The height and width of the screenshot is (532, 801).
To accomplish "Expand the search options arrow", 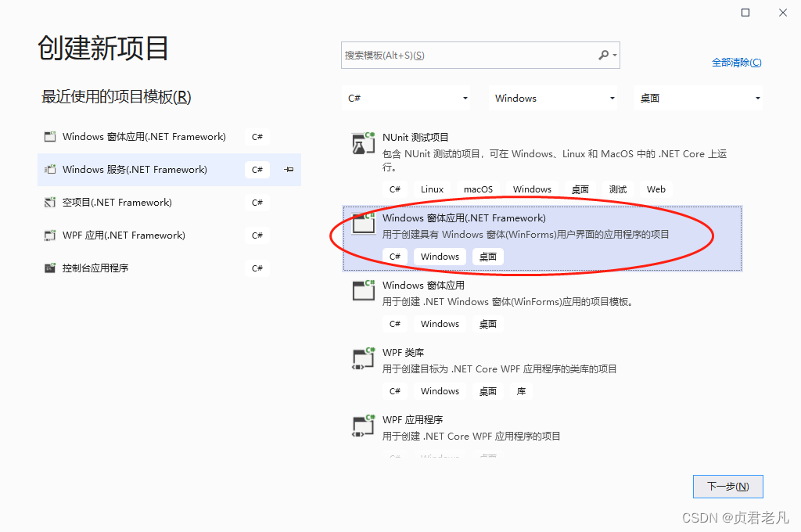I will pyautogui.click(x=615, y=56).
